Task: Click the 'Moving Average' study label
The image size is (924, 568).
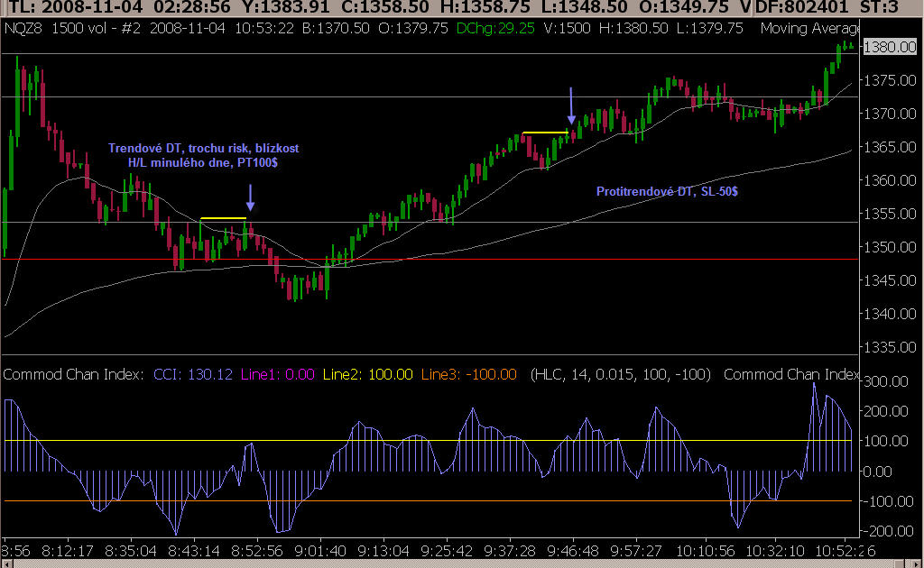Action: click(809, 28)
